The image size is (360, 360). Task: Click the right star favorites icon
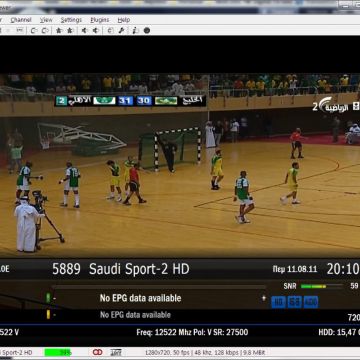(70, 30)
